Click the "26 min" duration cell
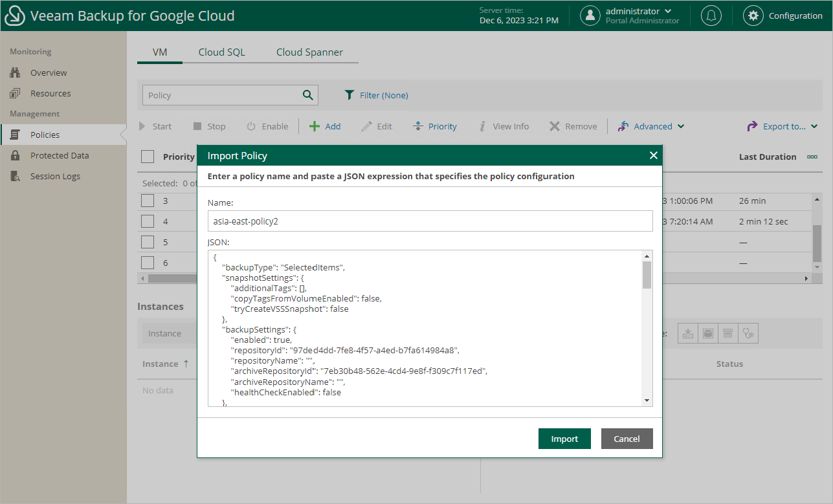The height and width of the screenshot is (504, 833). [x=752, y=201]
